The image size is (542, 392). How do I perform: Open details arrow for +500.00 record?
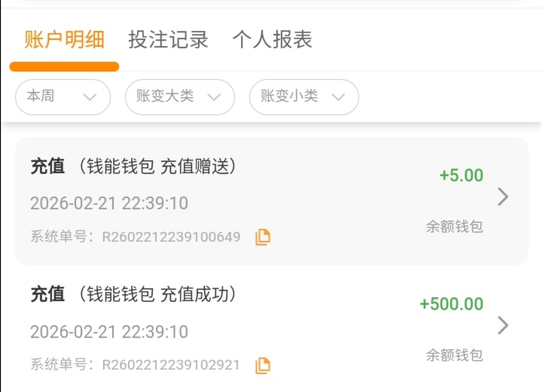point(503,326)
